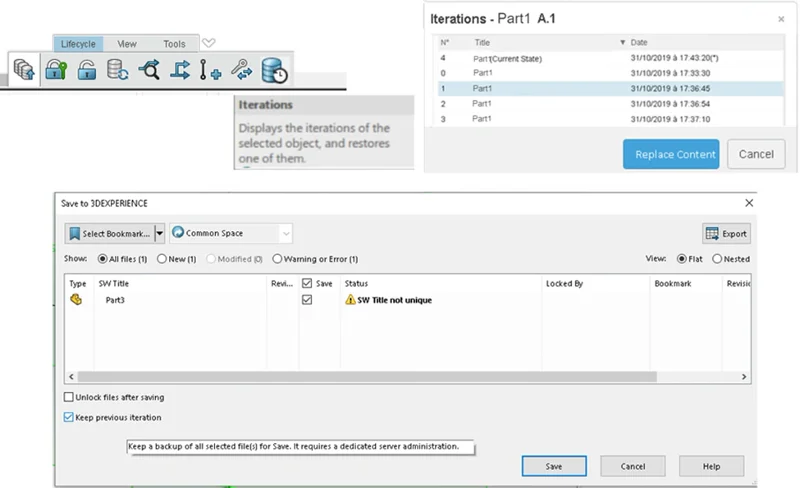Open the Select Bookmark dropdown arrow

pyautogui.click(x=159, y=234)
